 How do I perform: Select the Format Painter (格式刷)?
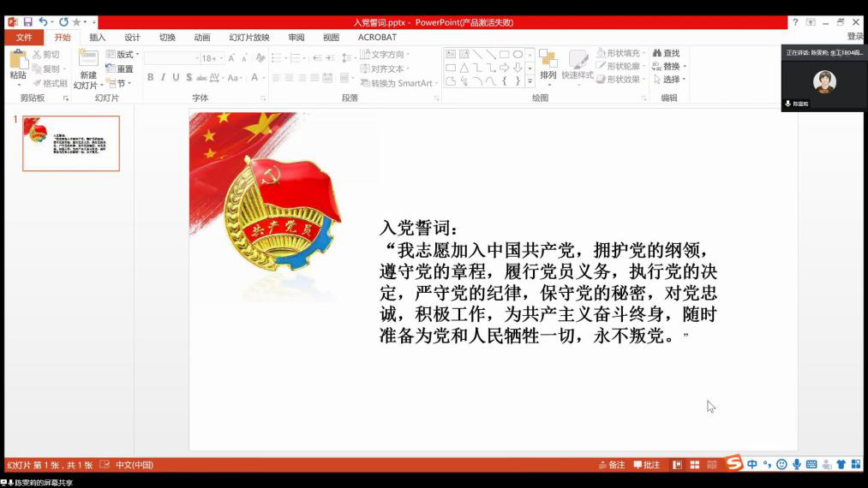click(49, 83)
